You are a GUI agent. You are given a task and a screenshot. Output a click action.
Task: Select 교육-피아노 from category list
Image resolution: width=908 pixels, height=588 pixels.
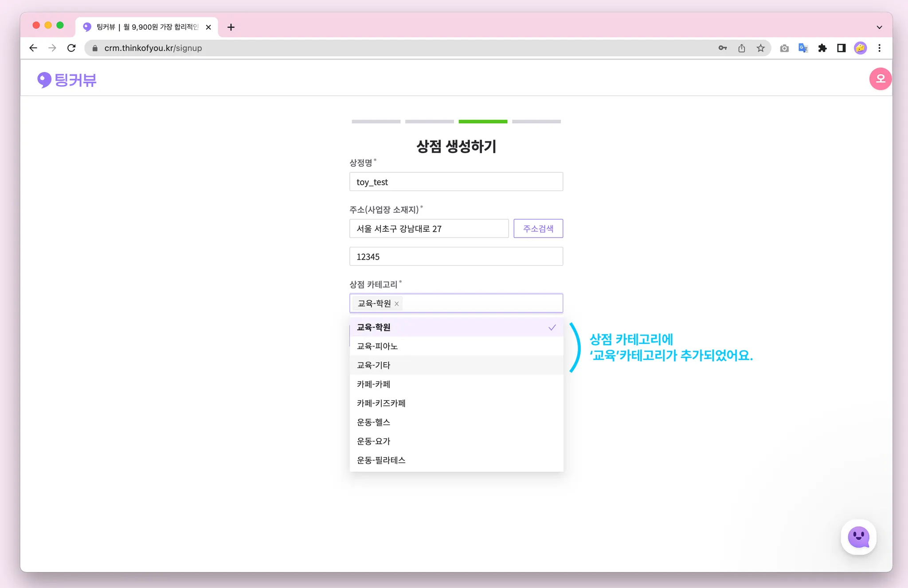pyautogui.click(x=456, y=346)
